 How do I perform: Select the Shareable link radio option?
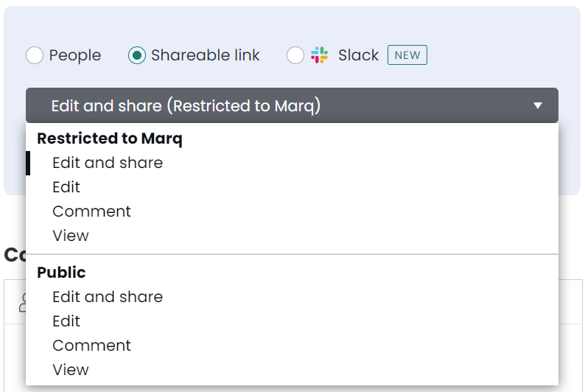point(137,55)
